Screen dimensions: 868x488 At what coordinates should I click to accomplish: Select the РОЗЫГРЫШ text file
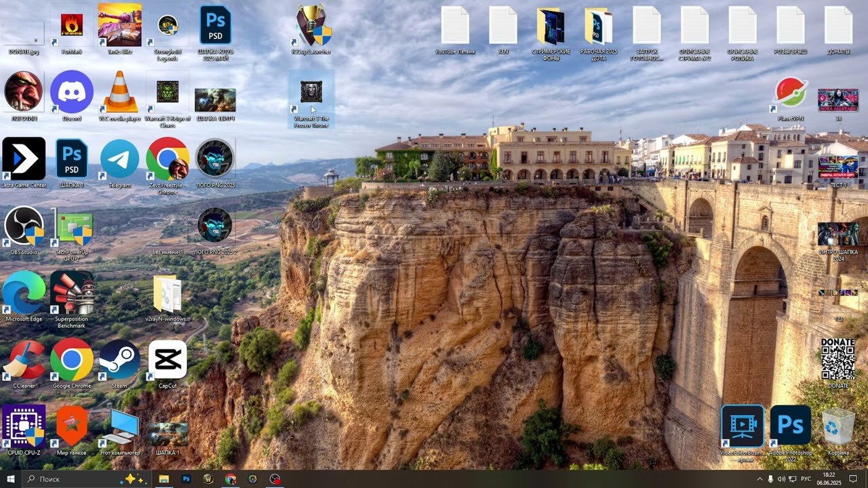tap(791, 30)
